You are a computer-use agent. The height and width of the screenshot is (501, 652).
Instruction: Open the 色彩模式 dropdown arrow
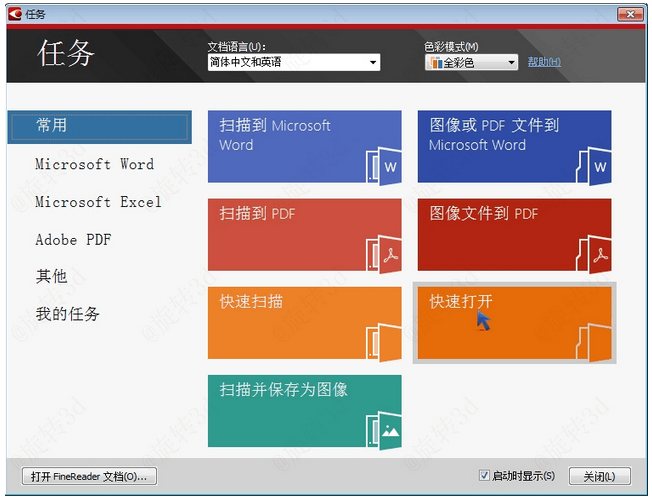pyautogui.click(x=511, y=63)
